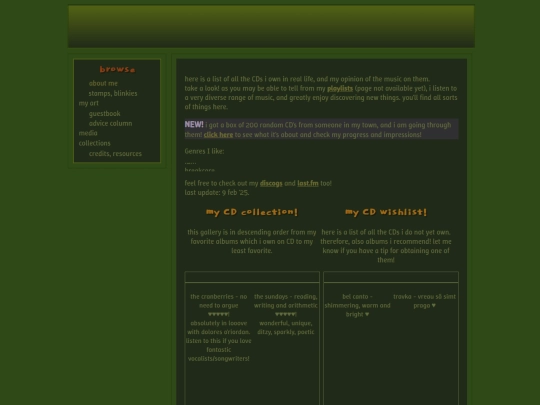Click the 'last update: 9 feb '25' text

pos(217,193)
